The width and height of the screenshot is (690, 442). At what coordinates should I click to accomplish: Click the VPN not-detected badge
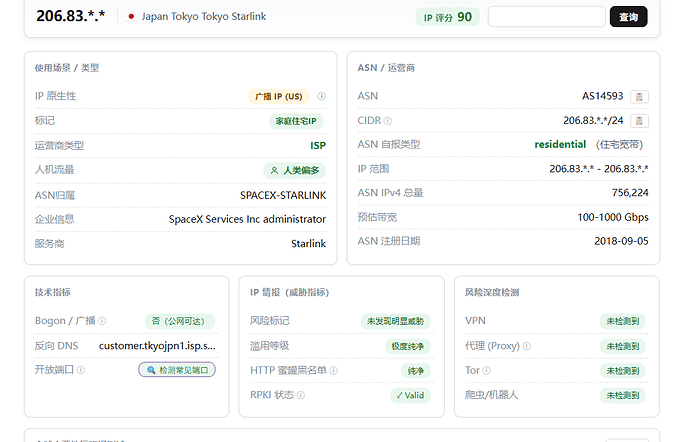point(623,321)
